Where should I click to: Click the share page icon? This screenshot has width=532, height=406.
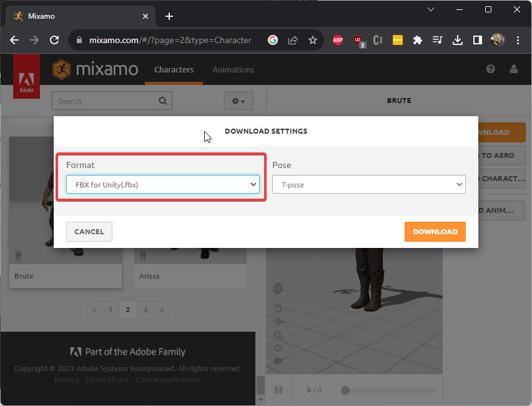(293, 40)
